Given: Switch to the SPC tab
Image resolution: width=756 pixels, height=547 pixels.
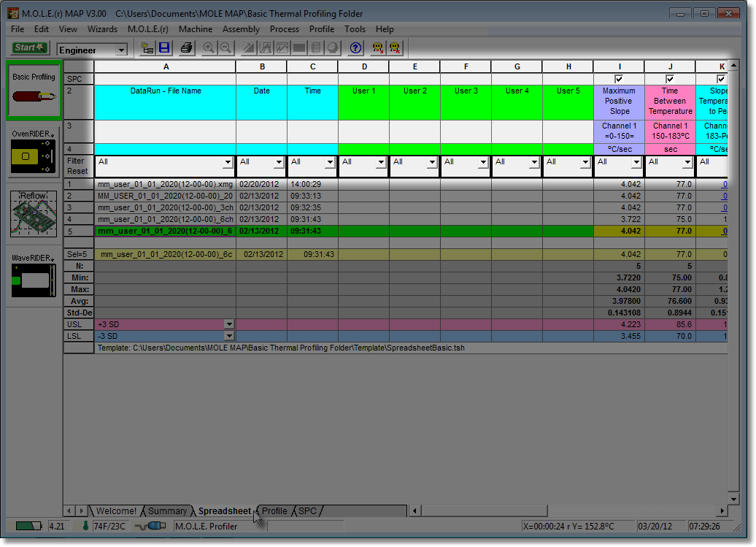Looking at the screenshot, I should pos(308,510).
